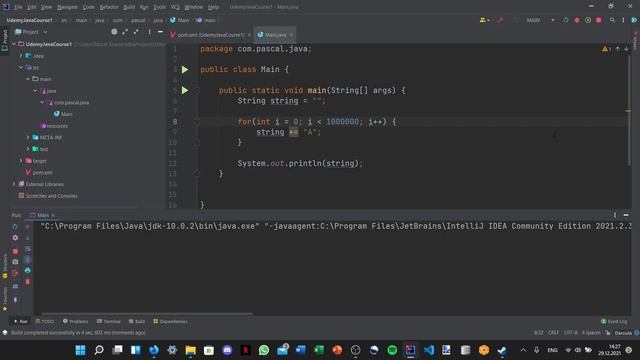Open Run panel settings wrench icon
Image resolution: width=640 pixels, height=360 pixels.
15,238
